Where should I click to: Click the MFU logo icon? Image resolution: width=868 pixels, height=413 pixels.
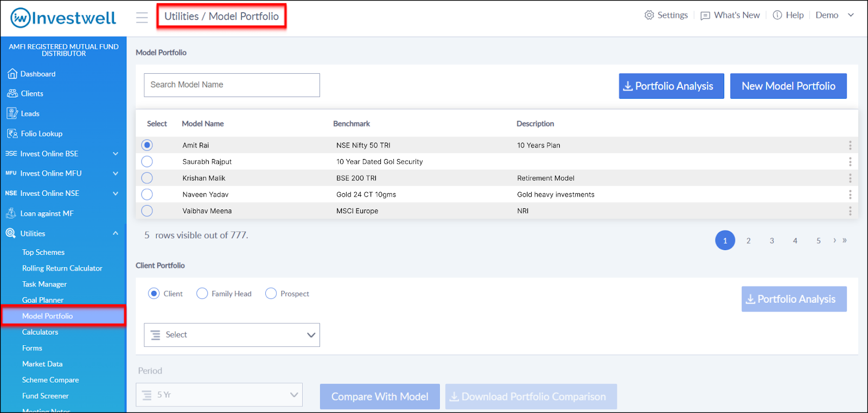click(11, 173)
